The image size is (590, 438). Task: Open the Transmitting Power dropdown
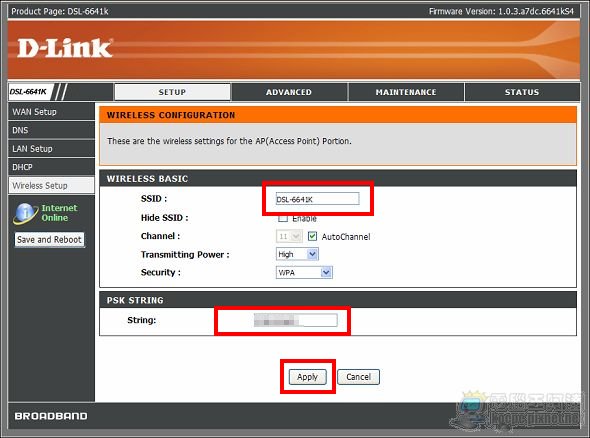297,254
